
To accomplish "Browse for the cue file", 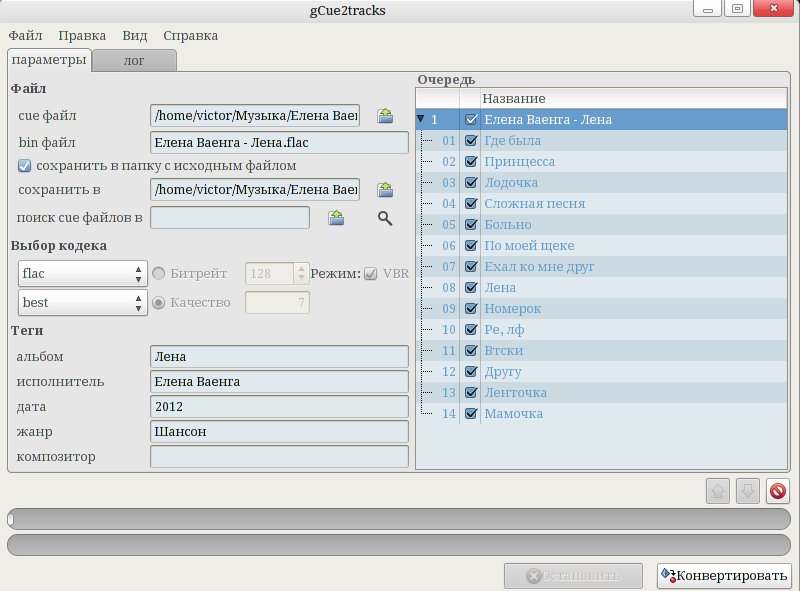I will coord(385,116).
